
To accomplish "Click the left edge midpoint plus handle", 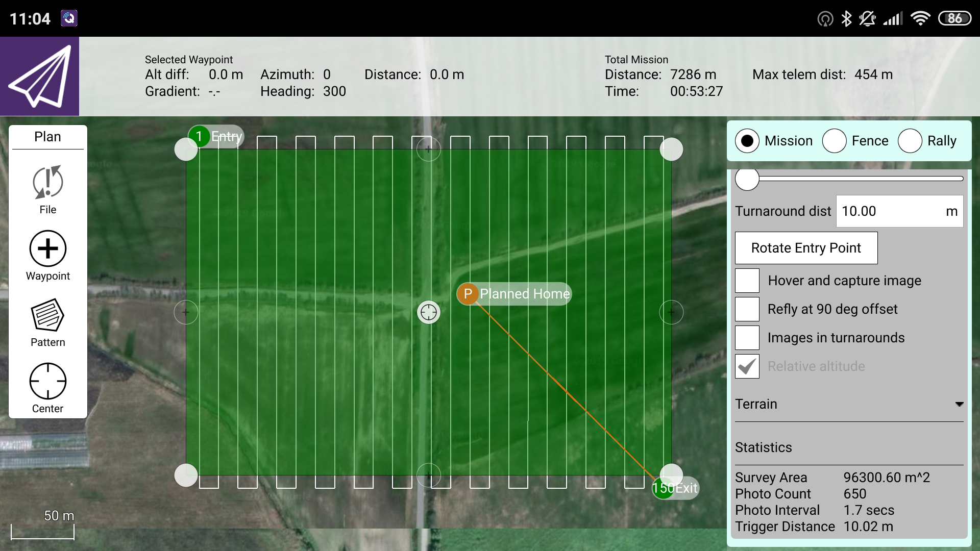I will pos(186,312).
